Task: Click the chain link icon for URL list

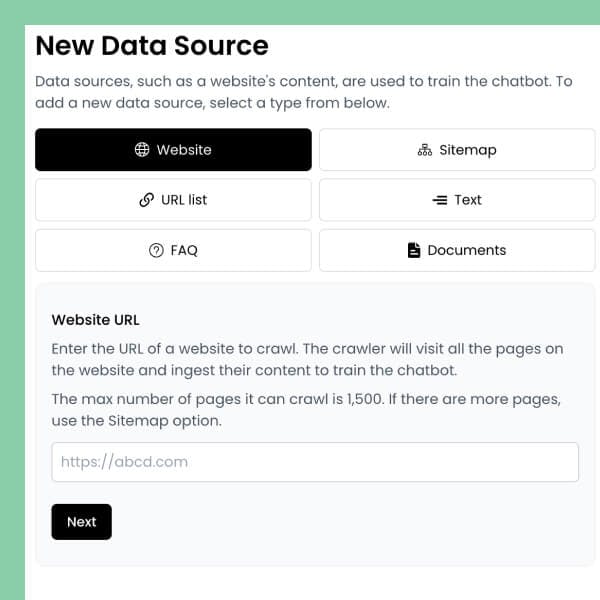Action: (147, 200)
